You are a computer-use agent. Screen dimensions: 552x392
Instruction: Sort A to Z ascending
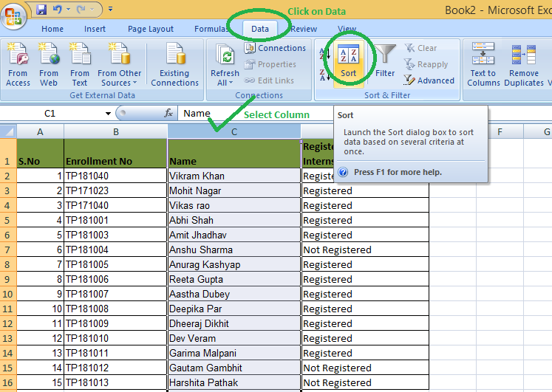coord(324,53)
